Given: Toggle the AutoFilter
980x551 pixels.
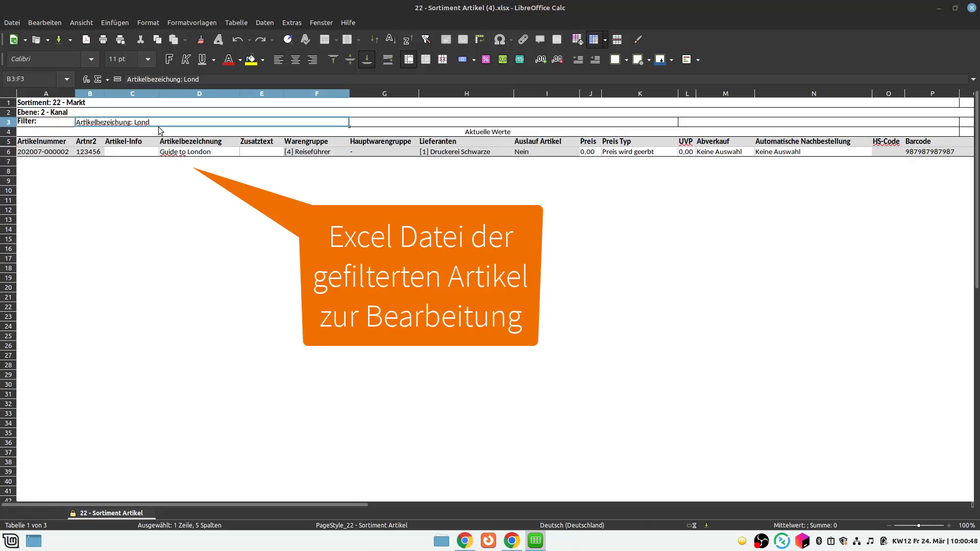Looking at the screenshot, I should [426, 40].
